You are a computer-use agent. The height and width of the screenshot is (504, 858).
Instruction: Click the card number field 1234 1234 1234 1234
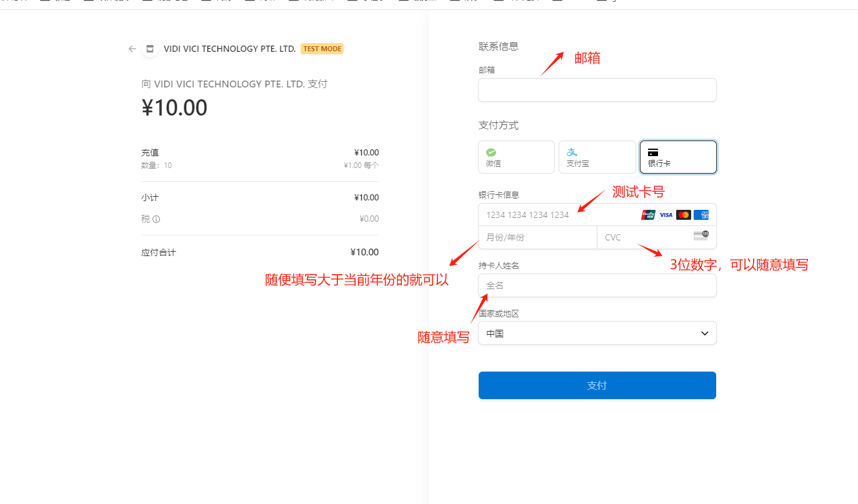pos(597,215)
